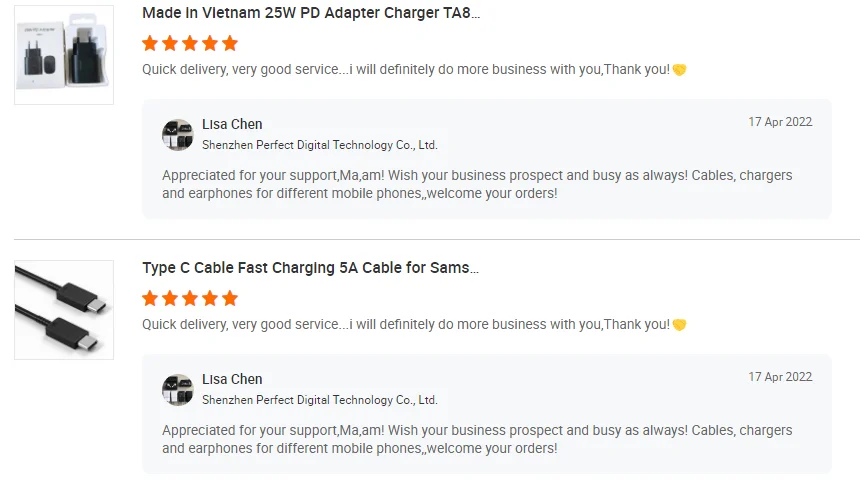Click the 17 Apr 2022 date on the cable reply
The image size is (860, 483).
[x=780, y=377]
